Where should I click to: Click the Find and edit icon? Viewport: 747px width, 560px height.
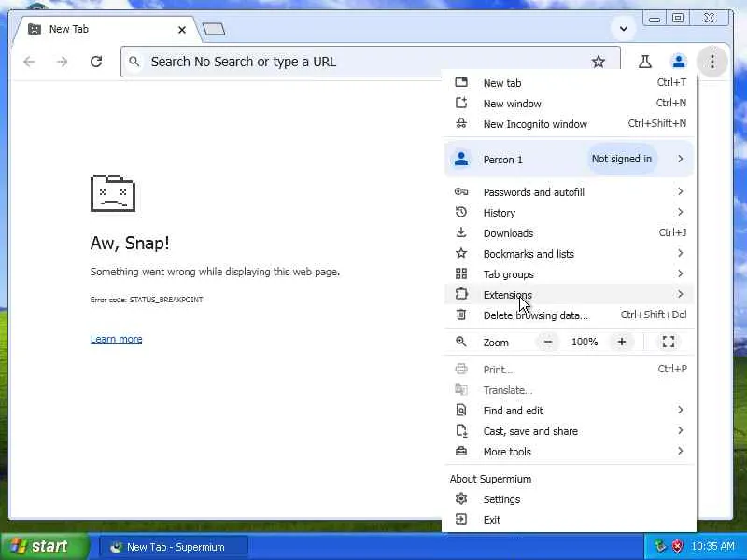pos(461,410)
